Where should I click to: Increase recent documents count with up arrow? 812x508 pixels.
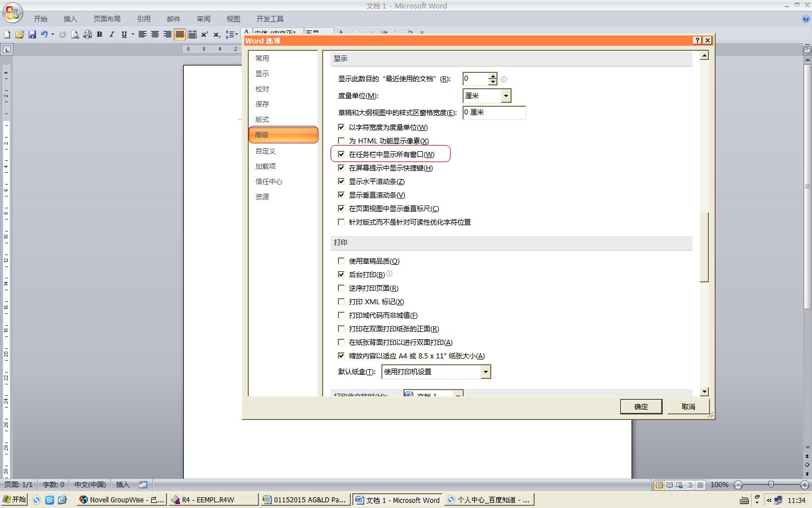[x=493, y=76]
